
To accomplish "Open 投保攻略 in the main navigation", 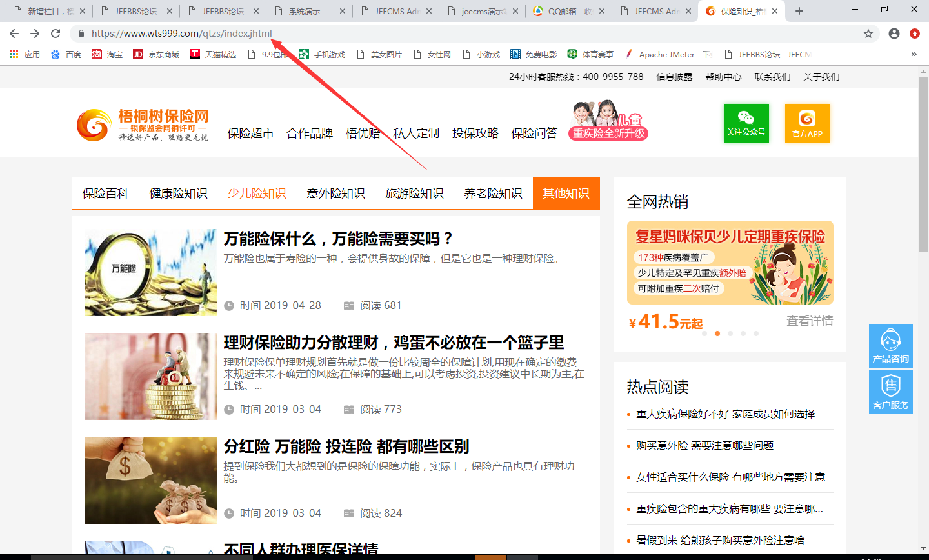I will tap(475, 134).
